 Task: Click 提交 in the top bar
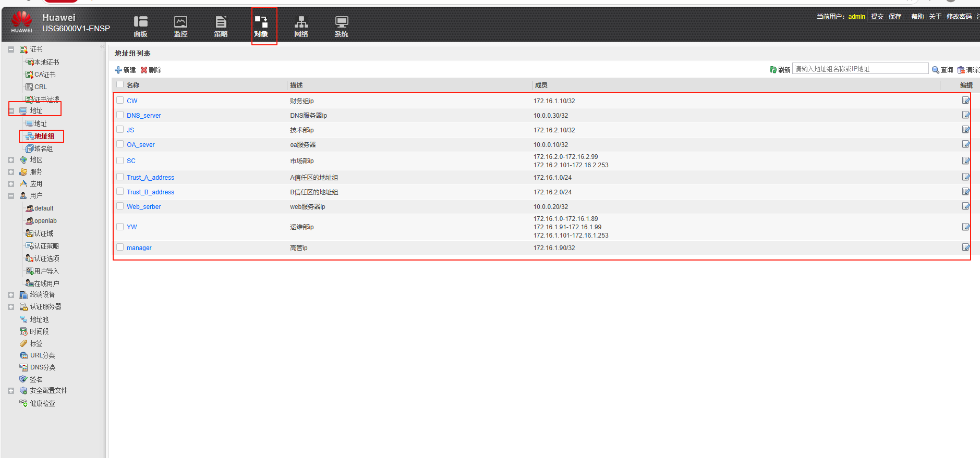pos(877,17)
